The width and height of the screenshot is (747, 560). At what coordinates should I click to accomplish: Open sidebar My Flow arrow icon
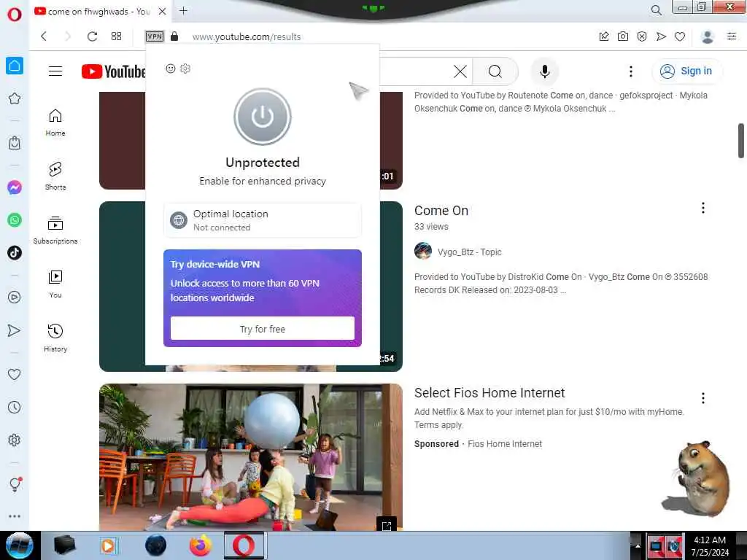[x=15, y=330]
